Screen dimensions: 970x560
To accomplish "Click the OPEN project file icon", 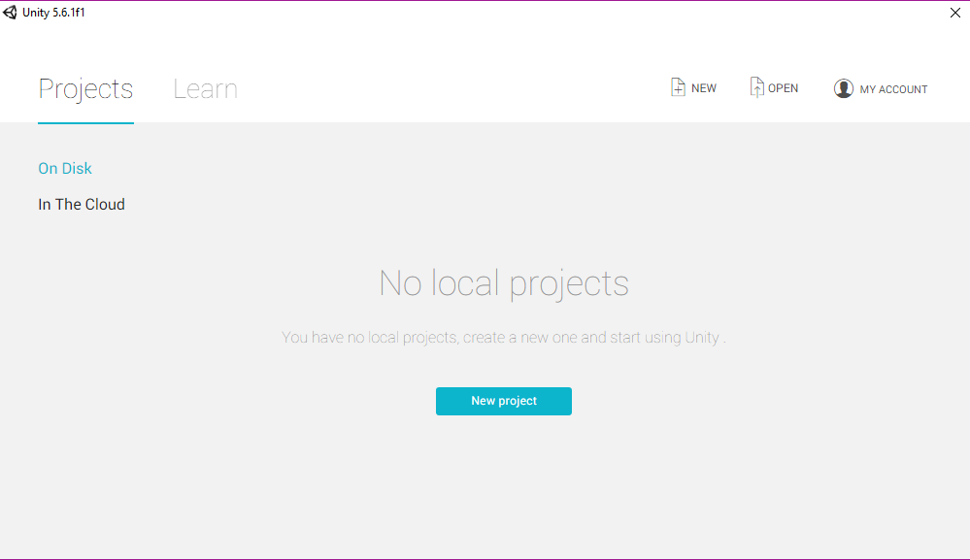I will coord(756,87).
